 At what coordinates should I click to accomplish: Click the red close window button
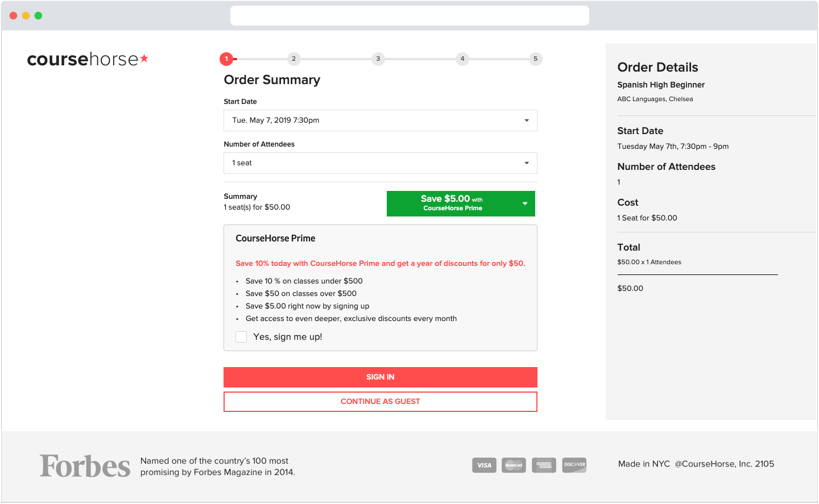[14, 15]
